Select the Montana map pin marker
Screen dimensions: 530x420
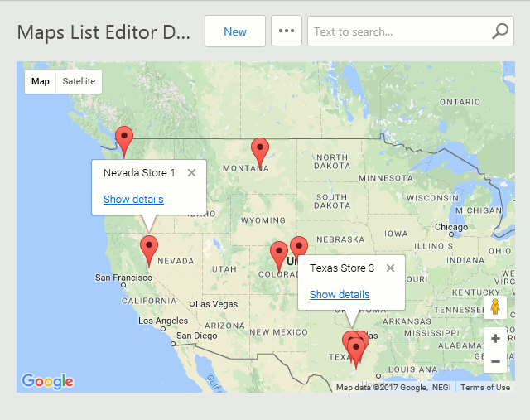click(x=260, y=152)
